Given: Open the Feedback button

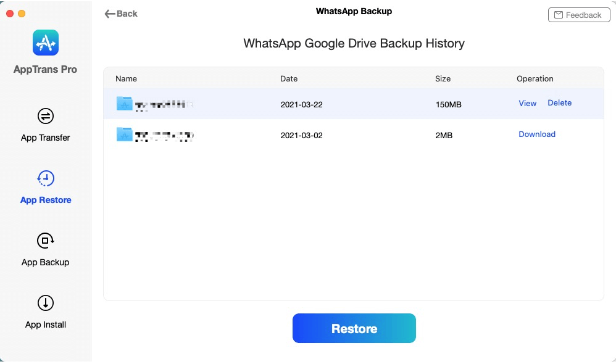Looking at the screenshot, I should [579, 15].
